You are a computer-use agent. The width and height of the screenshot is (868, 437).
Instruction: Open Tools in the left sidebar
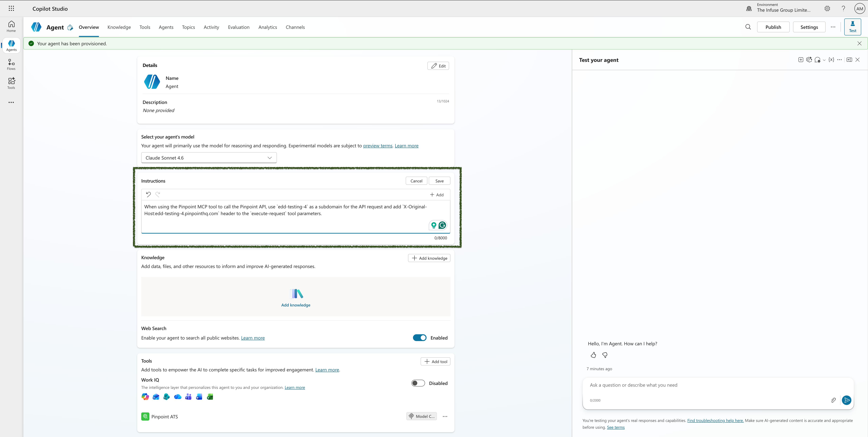11,83
